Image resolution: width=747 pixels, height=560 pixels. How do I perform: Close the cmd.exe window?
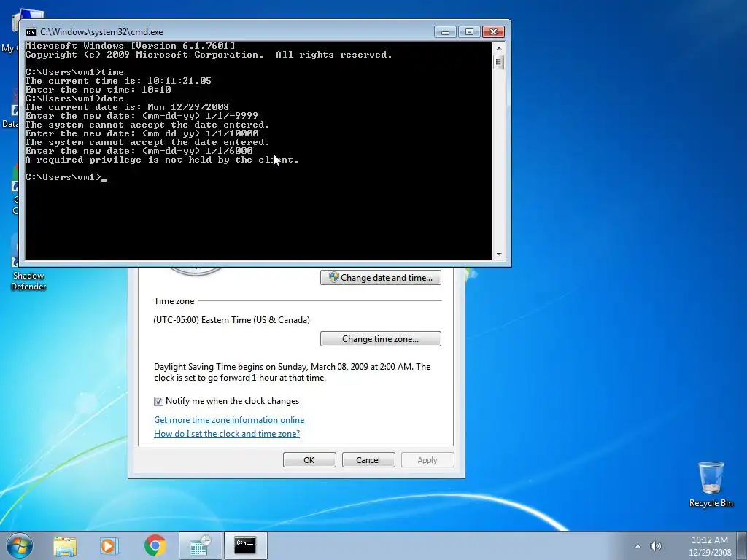[x=494, y=32]
